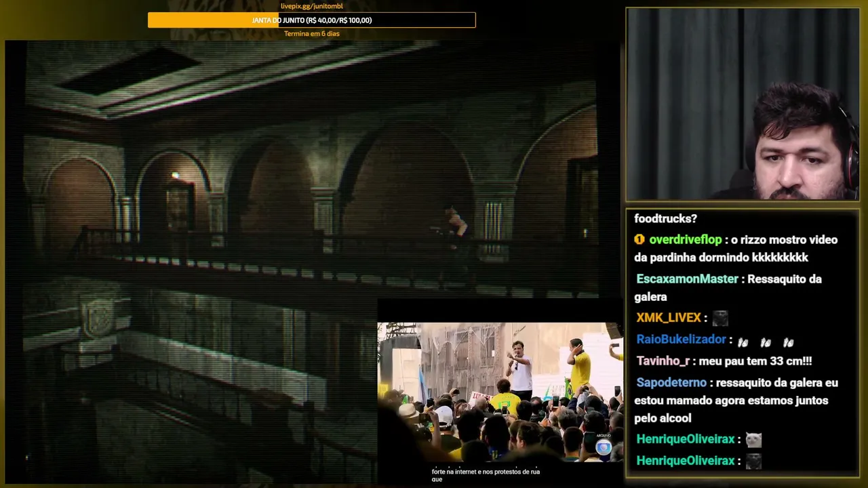Open overdriveflop's chat username
868x488 pixels.
[686, 240]
